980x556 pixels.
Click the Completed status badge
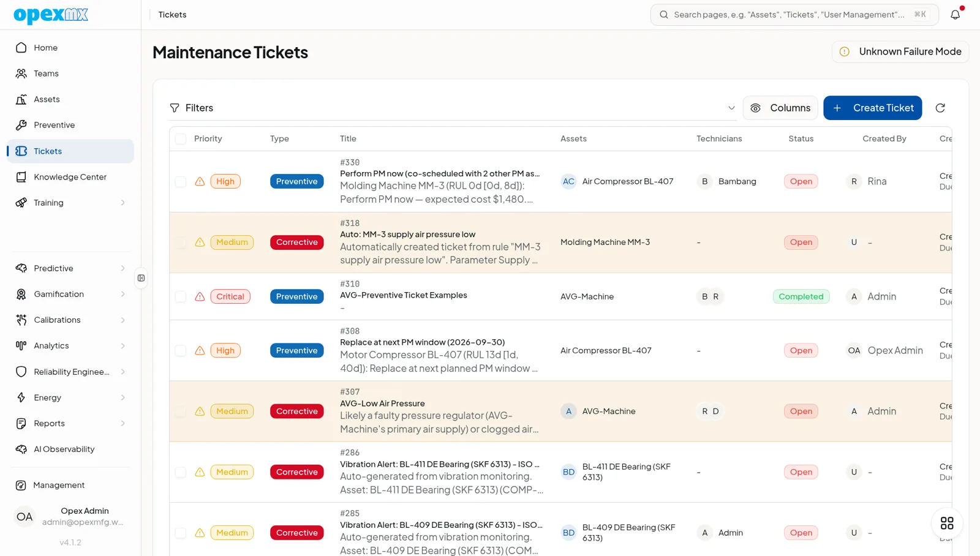(801, 296)
